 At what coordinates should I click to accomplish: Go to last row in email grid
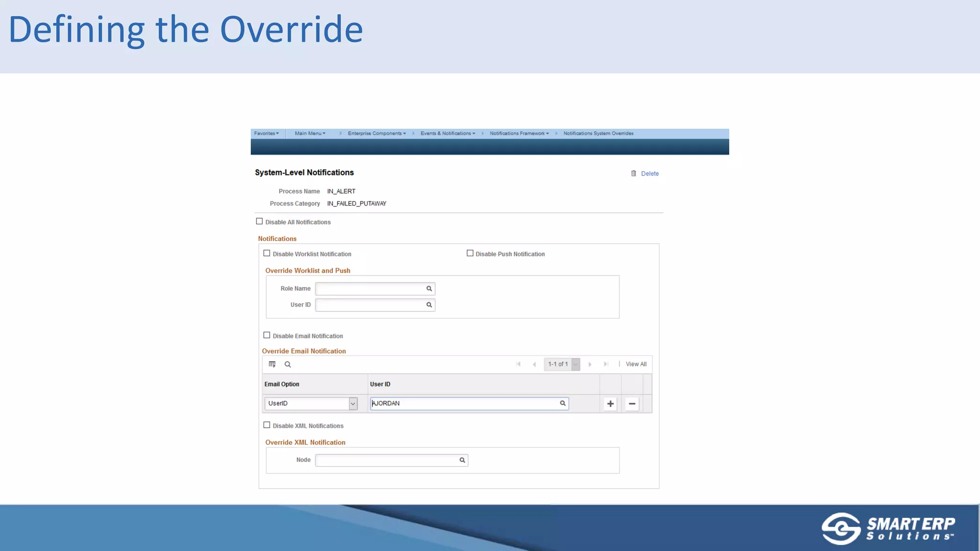click(x=606, y=364)
